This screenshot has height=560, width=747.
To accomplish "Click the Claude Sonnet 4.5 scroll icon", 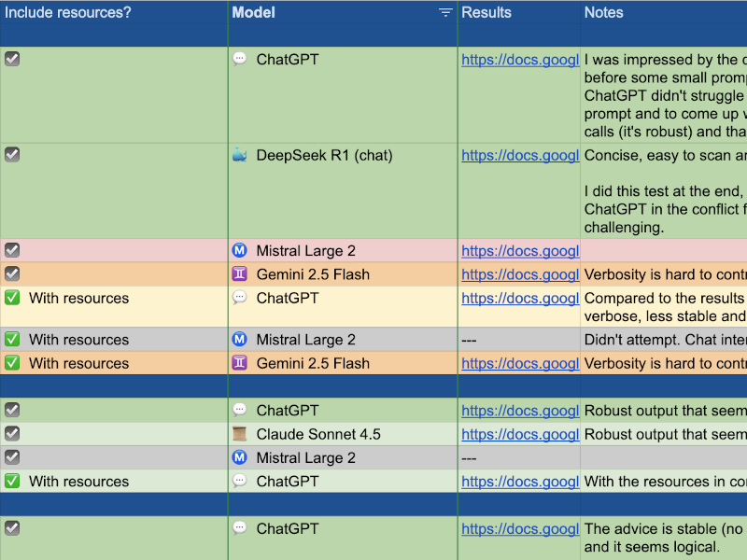I will tap(240, 433).
